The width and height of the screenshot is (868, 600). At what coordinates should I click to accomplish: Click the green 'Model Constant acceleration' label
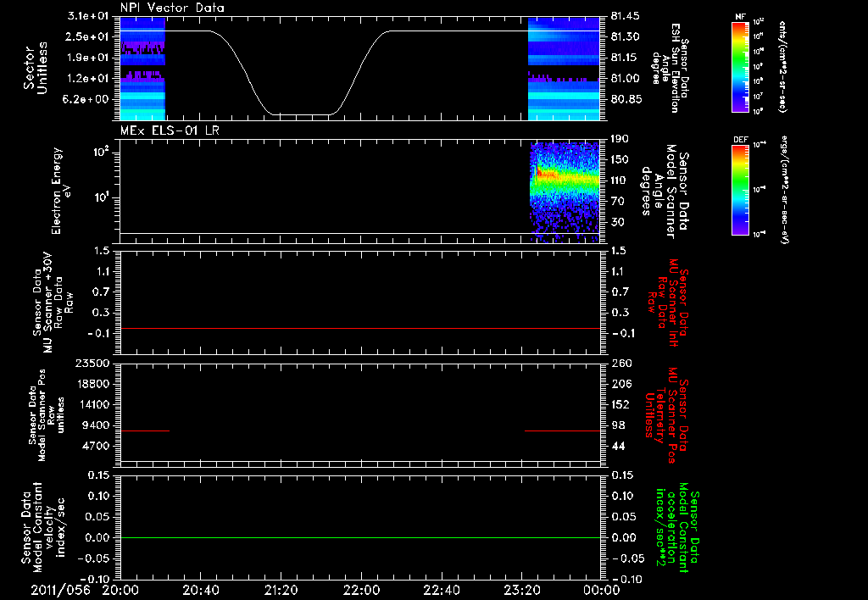pos(677,529)
